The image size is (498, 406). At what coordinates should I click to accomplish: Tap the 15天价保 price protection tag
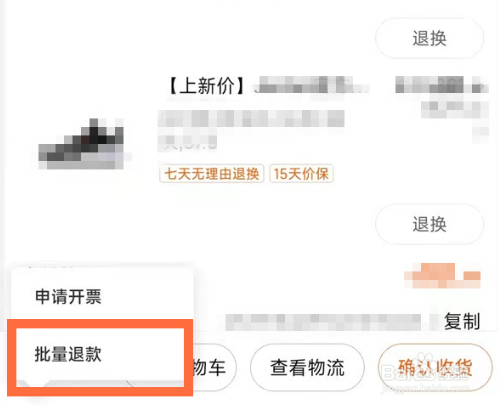pos(301,174)
